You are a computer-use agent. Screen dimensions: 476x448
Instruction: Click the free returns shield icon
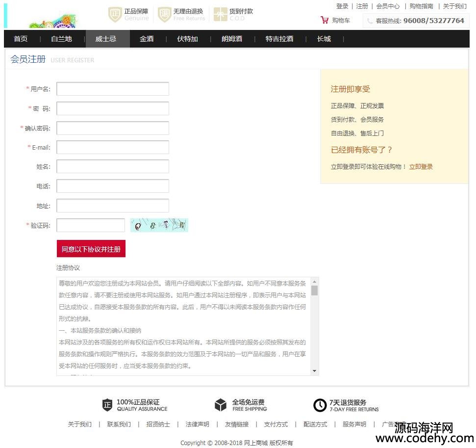point(165,15)
